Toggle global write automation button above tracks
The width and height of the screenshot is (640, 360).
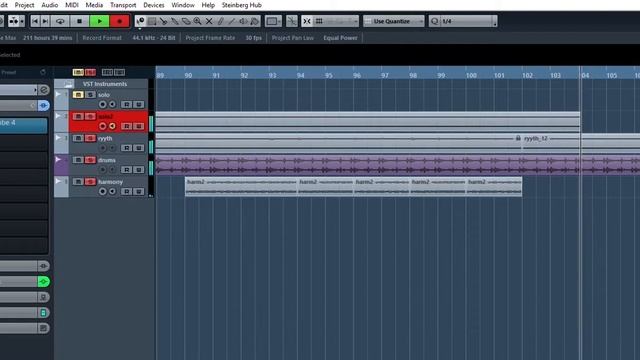pyautogui.click(x=119, y=72)
